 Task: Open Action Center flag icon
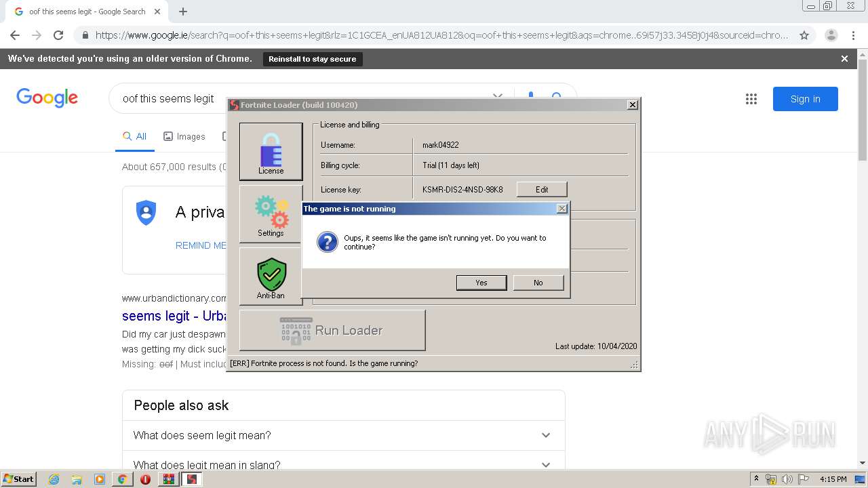point(803,479)
